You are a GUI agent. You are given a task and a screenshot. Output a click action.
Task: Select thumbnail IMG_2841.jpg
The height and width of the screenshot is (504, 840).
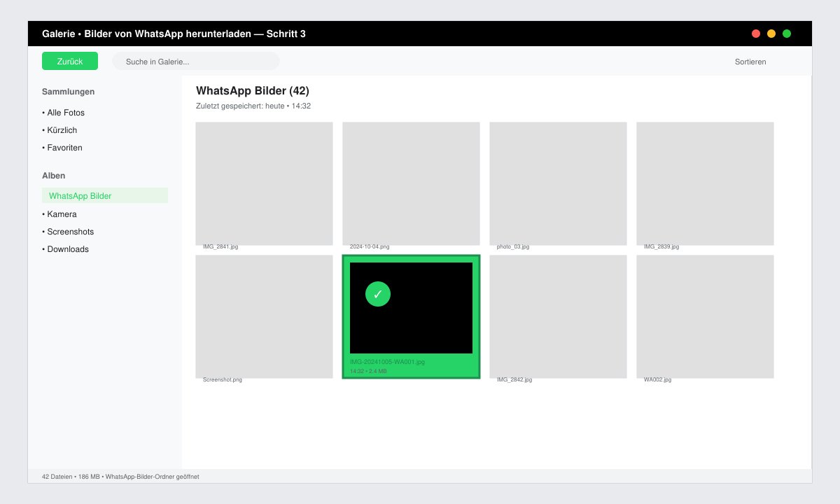[x=264, y=183]
